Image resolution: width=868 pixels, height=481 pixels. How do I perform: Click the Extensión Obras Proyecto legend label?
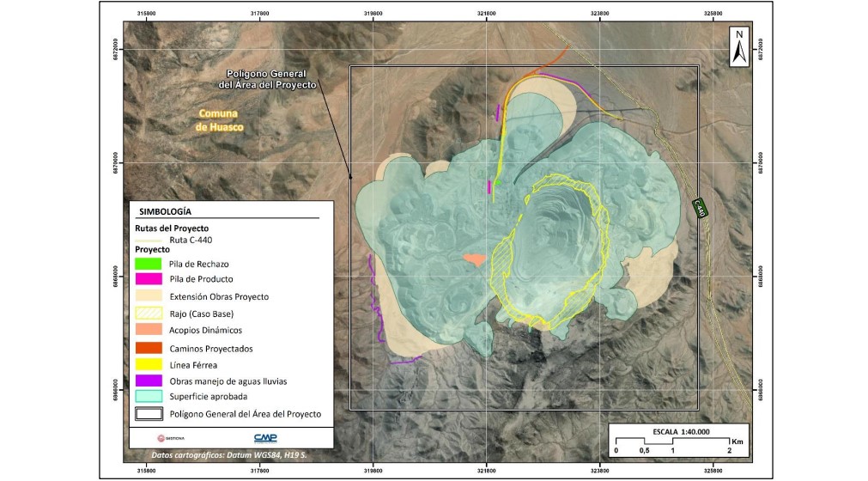tap(219, 296)
